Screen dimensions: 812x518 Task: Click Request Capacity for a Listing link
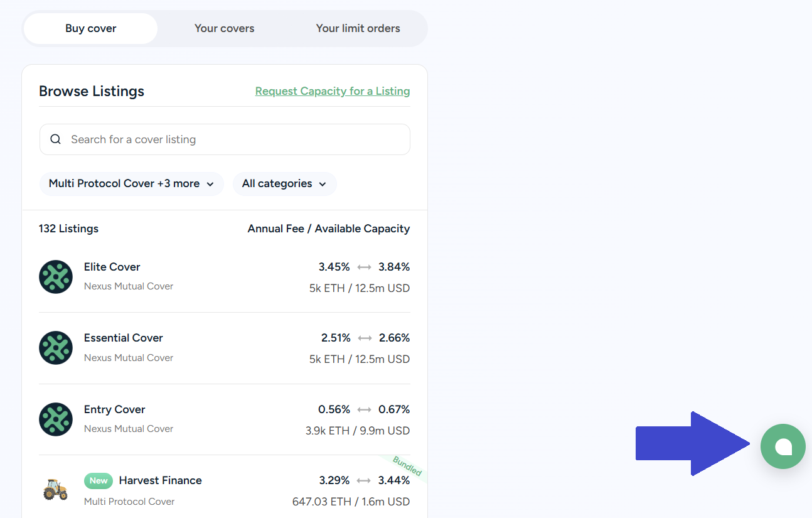[333, 91]
